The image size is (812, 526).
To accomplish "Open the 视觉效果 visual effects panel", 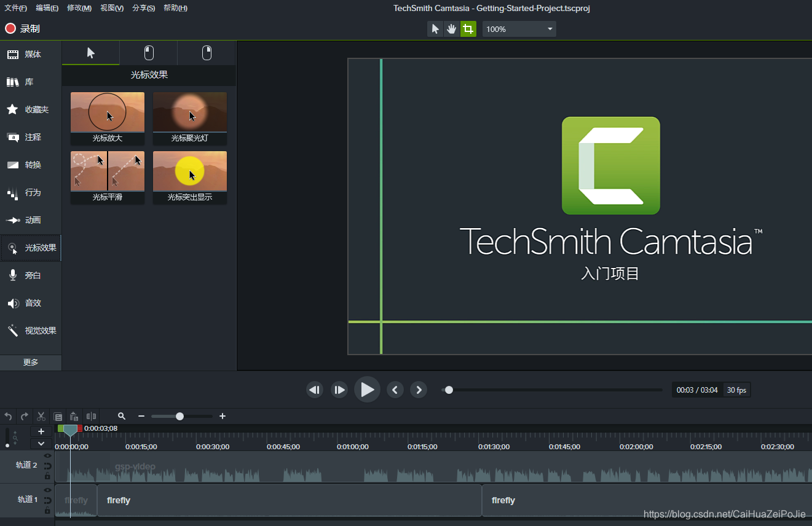I will point(31,331).
